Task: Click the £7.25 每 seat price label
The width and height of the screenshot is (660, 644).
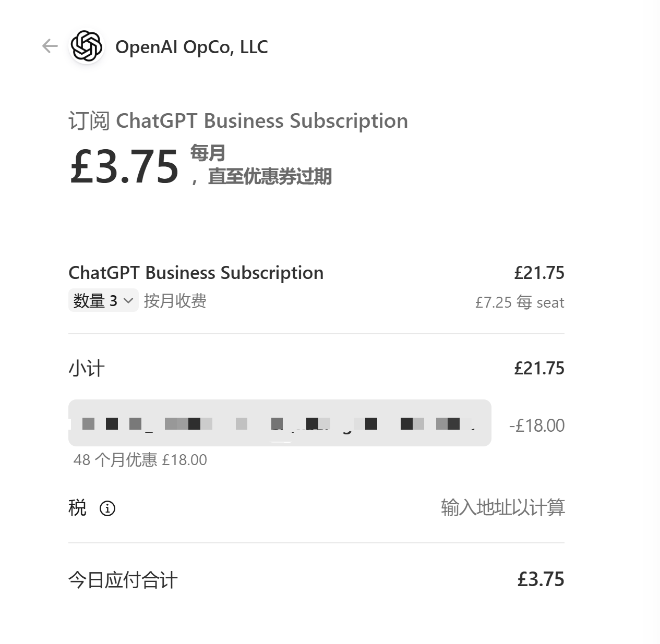Action: point(520,302)
